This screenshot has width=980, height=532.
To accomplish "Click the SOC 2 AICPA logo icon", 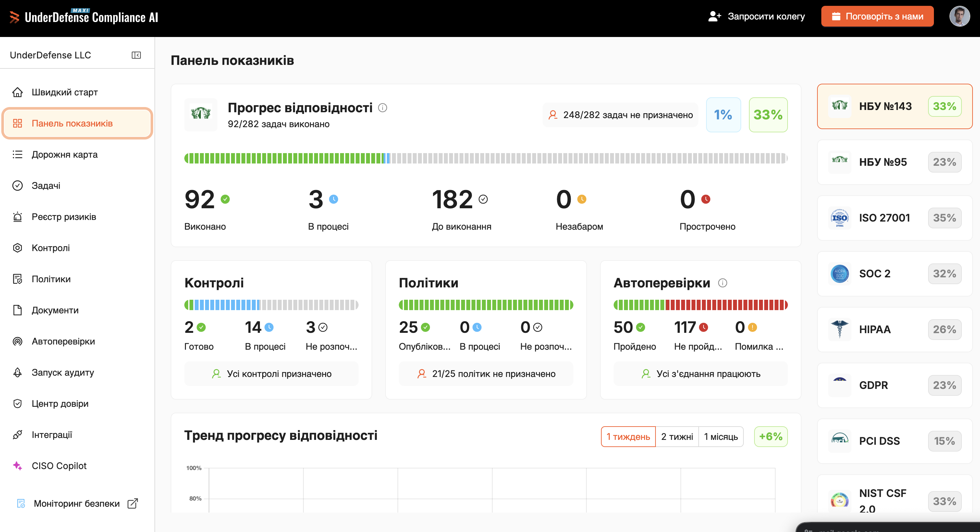I will point(839,274).
